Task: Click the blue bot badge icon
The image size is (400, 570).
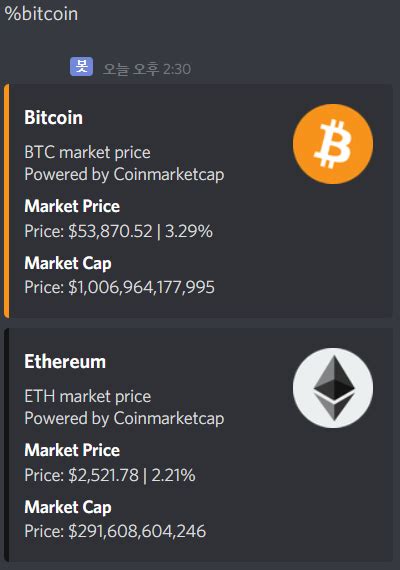Action: (81, 67)
